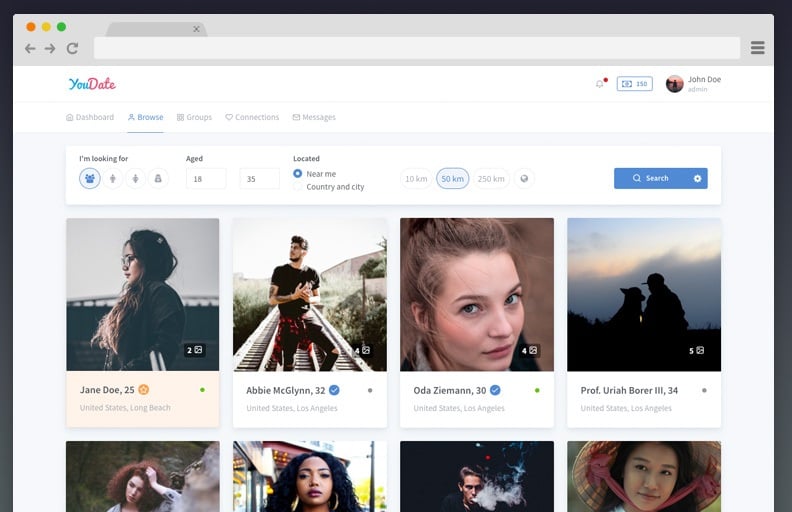
Task: Open the notifications bell
Action: 599,84
